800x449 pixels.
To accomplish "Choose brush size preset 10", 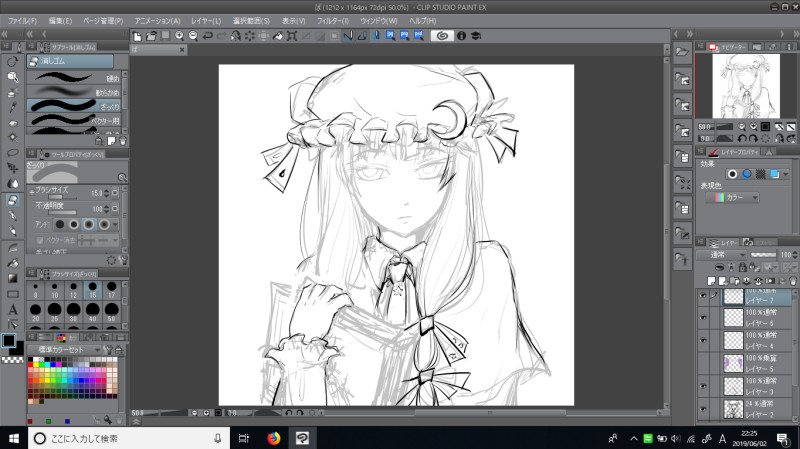I will tap(54, 289).
